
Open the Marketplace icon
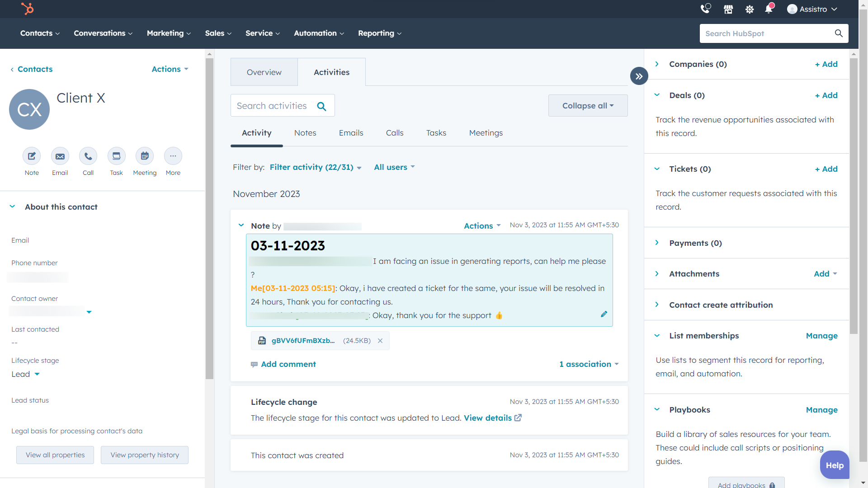coord(727,9)
